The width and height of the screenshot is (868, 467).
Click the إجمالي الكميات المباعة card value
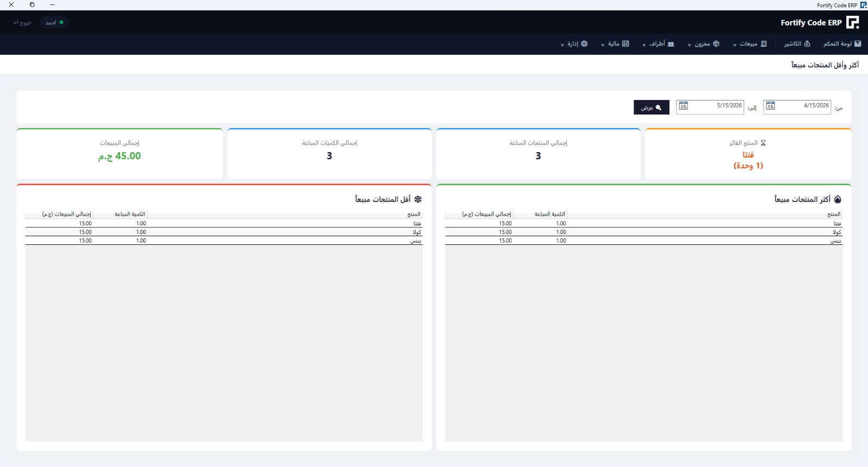pyautogui.click(x=329, y=156)
